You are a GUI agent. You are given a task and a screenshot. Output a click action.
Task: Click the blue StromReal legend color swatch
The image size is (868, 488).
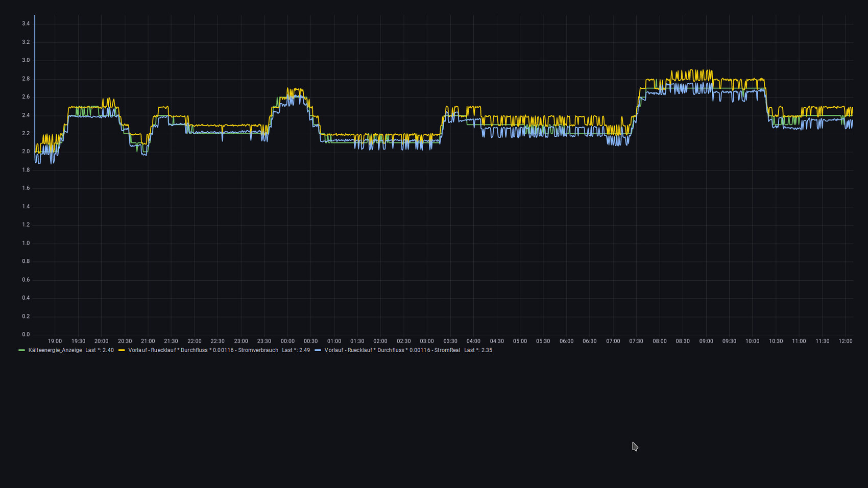318,350
